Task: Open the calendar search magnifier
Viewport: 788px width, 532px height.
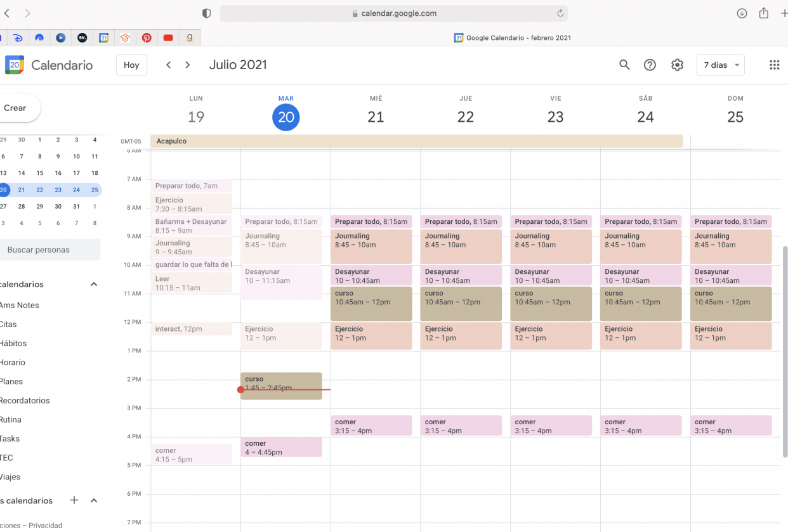Action: (624, 65)
